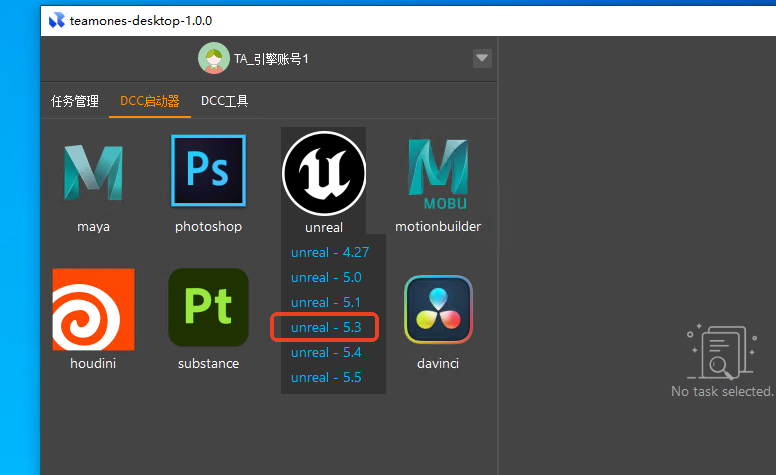
Task: Launch Maya from the DCC launcher
Action: coord(93,172)
